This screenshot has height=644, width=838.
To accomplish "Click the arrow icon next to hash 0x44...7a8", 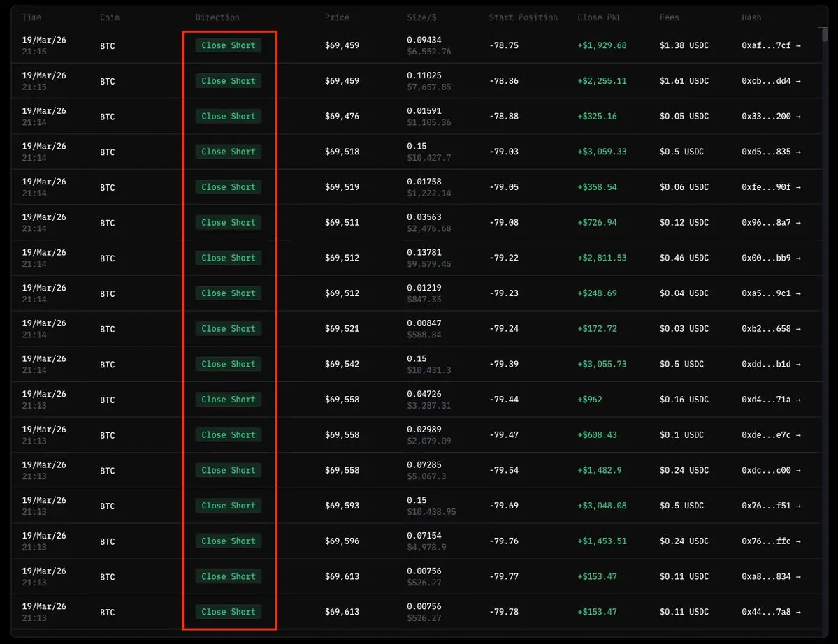I will [798, 612].
